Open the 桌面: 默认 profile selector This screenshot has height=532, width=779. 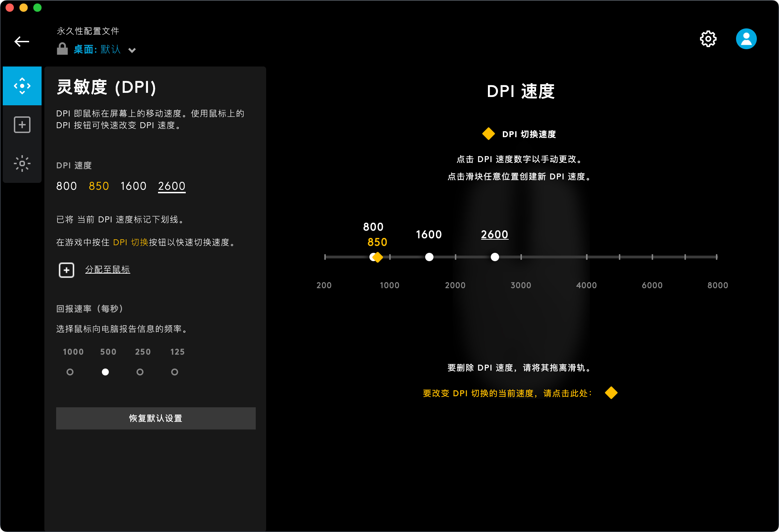(x=97, y=50)
